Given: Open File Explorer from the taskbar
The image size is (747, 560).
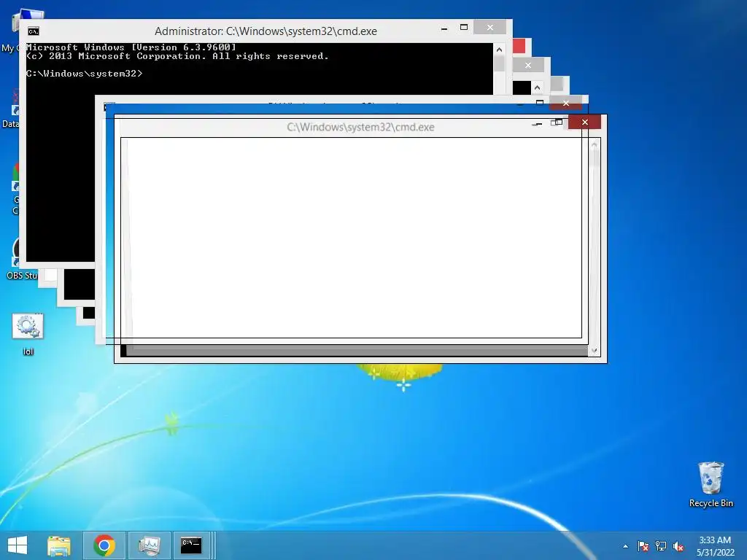Looking at the screenshot, I should coord(59,545).
